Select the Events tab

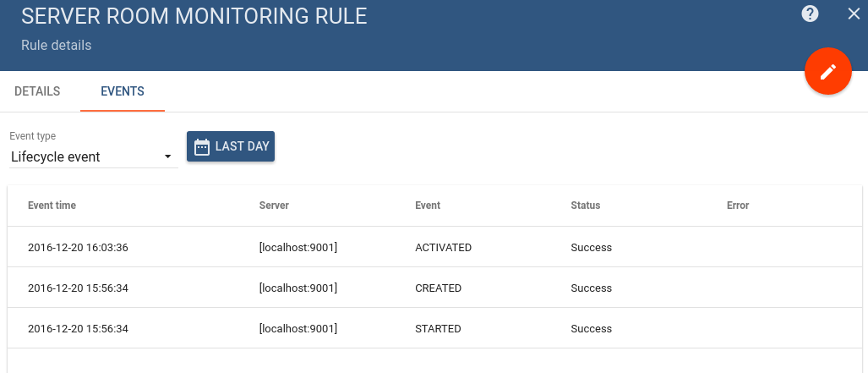123,91
